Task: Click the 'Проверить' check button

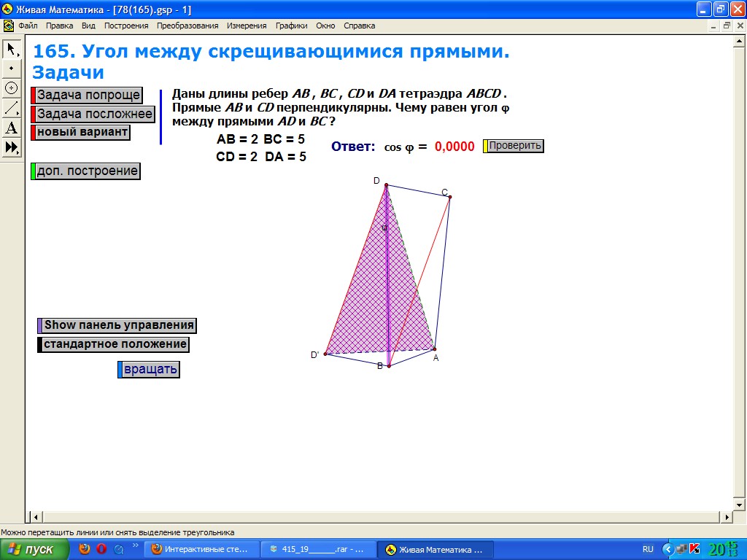Action: click(x=515, y=146)
